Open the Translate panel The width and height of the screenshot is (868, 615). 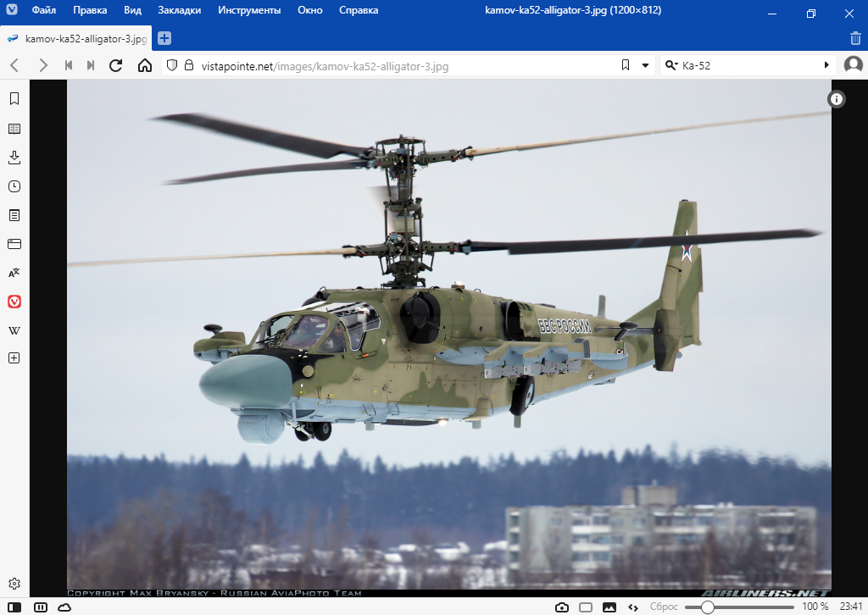click(14, 273)
